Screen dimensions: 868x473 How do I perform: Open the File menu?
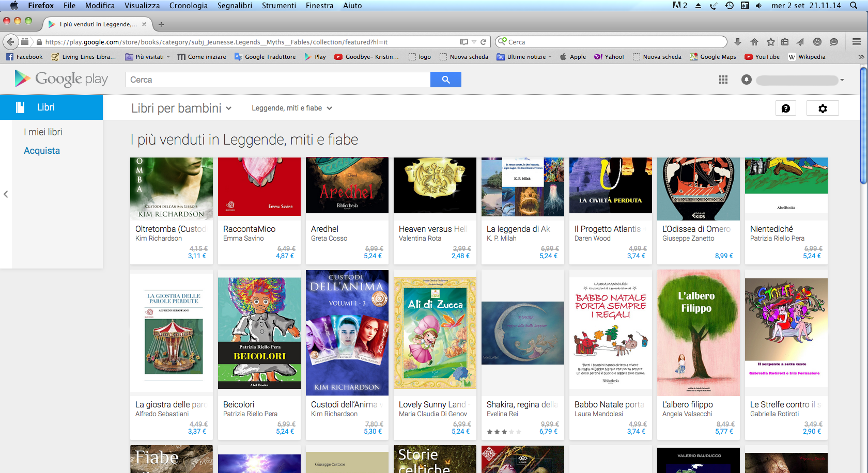pyautogui.click(x=69, y=6)
